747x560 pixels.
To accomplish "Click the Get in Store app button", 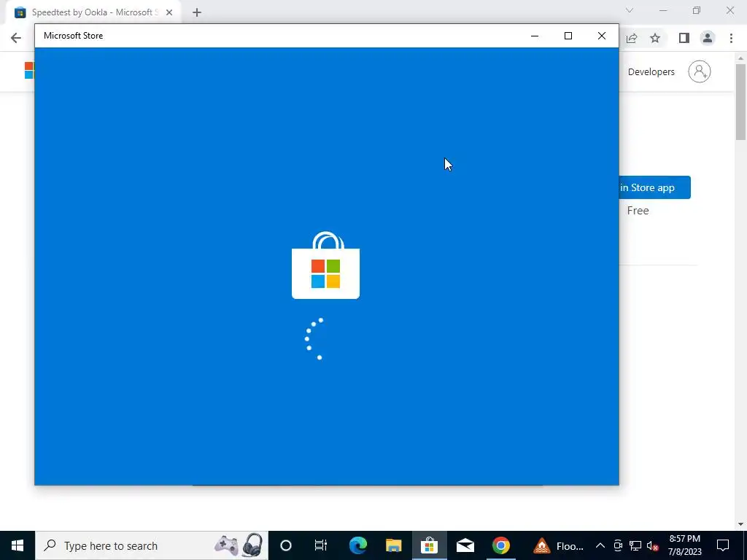I will (654, 187).
